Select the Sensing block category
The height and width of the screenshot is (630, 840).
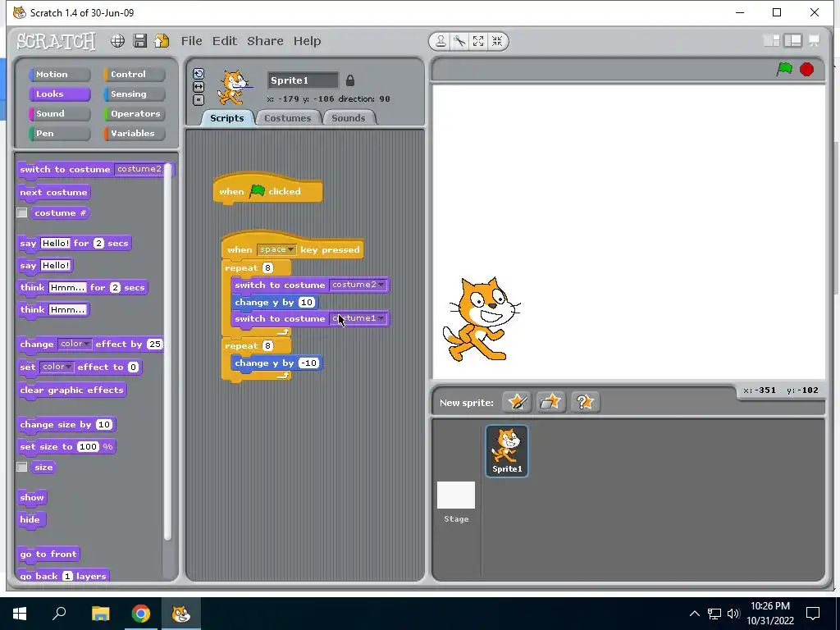134,94
